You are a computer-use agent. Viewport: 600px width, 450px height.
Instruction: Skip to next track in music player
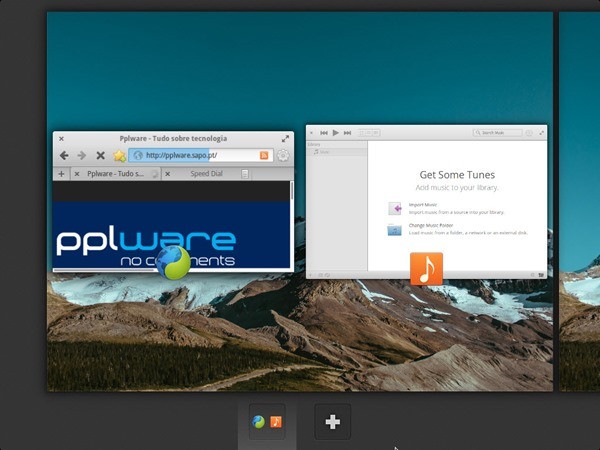347,133
